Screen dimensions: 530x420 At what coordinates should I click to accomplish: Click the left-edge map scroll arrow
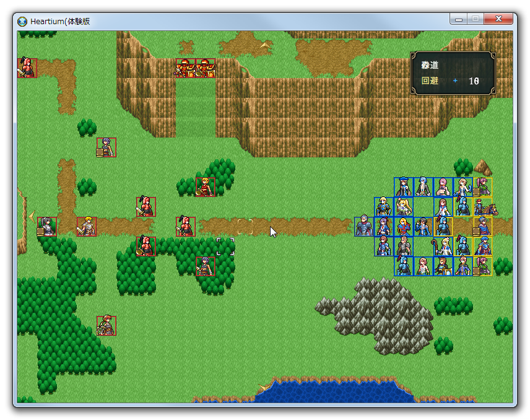[32, 216]
